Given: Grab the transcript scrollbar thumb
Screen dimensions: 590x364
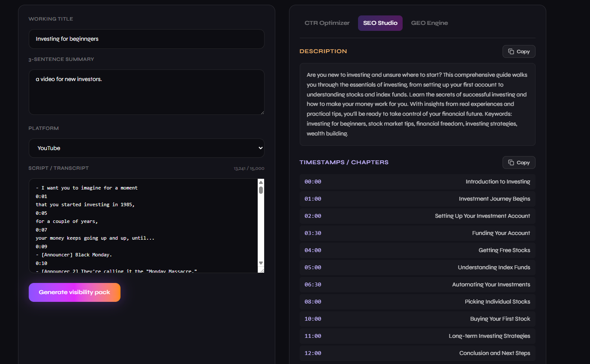Looking at the screenshot, I should [261, 190].
